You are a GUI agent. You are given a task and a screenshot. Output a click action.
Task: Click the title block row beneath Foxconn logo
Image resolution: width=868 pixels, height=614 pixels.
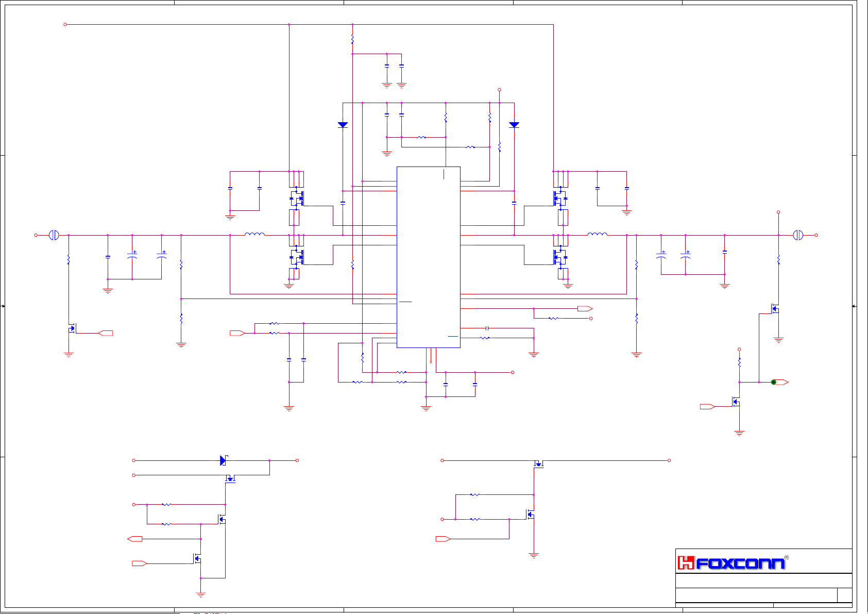coord(763,580)
